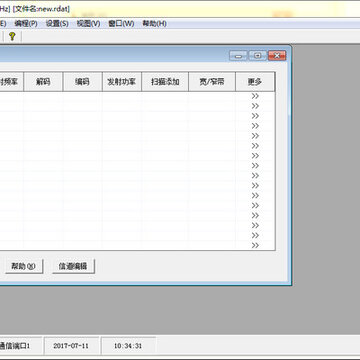Open the 视图(V) menu

point(88,24)
